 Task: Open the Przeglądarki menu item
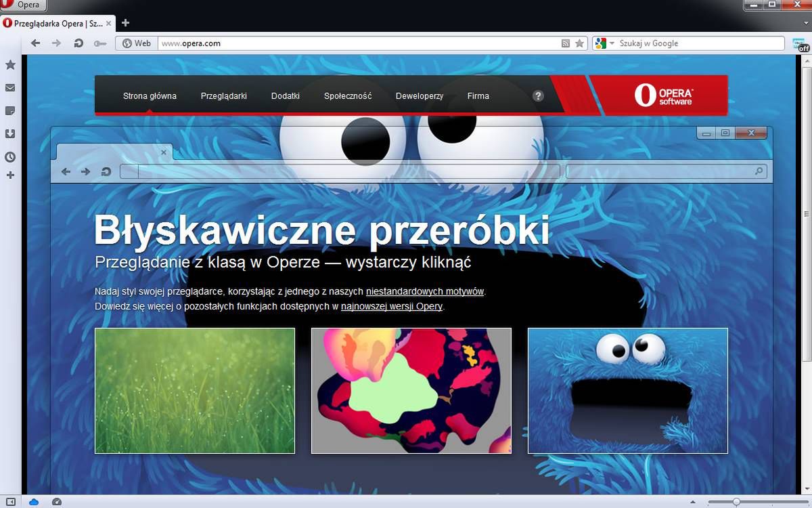(224, 96)
